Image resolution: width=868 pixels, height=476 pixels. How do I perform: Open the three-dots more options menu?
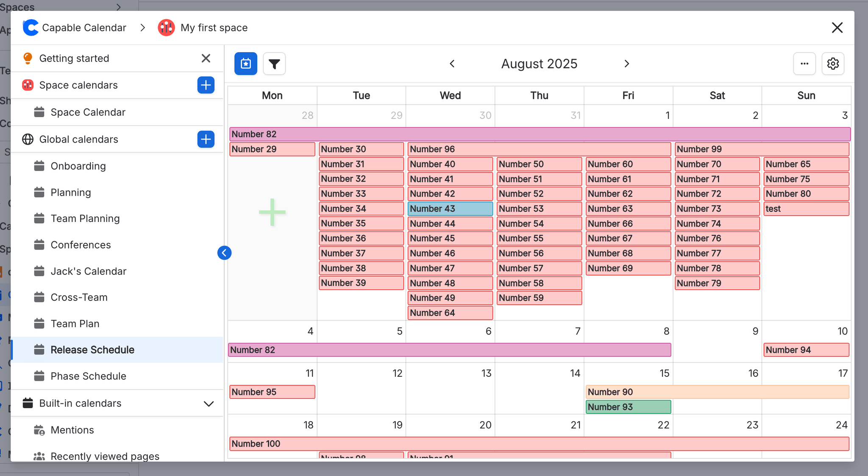[x=804, y=64]
